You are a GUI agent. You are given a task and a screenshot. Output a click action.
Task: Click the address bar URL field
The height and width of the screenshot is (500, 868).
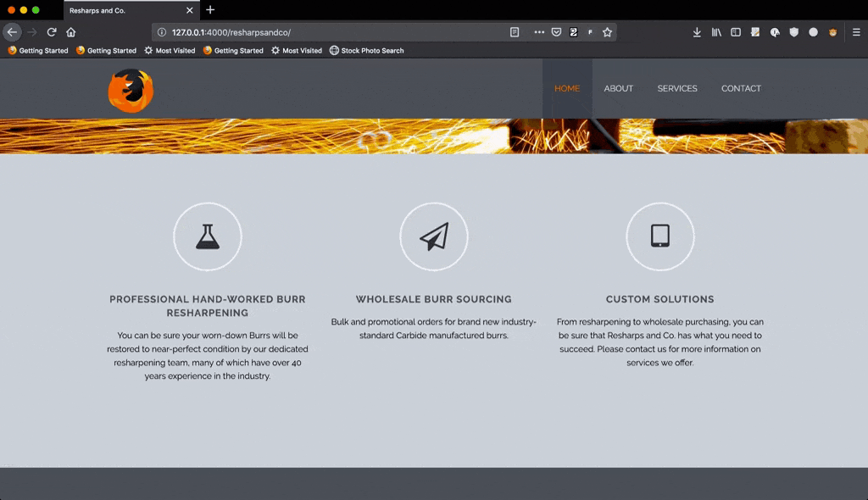(339, 32)
